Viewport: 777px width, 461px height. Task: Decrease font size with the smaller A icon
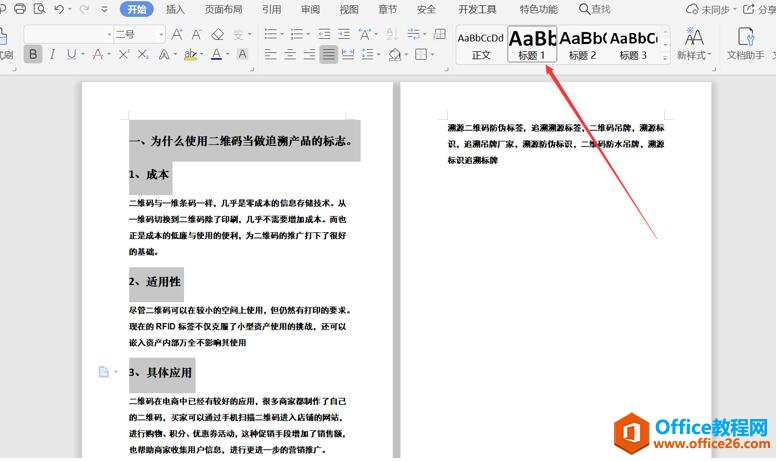tap(197, 34)
